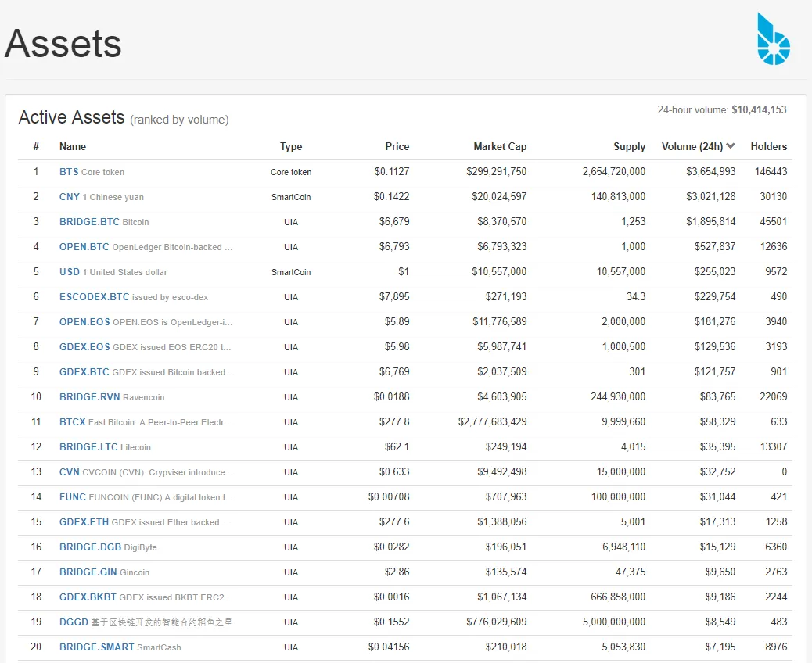Open the ESCODEX.BTC asset link
Viewport: 812px width, 663px height.
click(x=94, y=297)
